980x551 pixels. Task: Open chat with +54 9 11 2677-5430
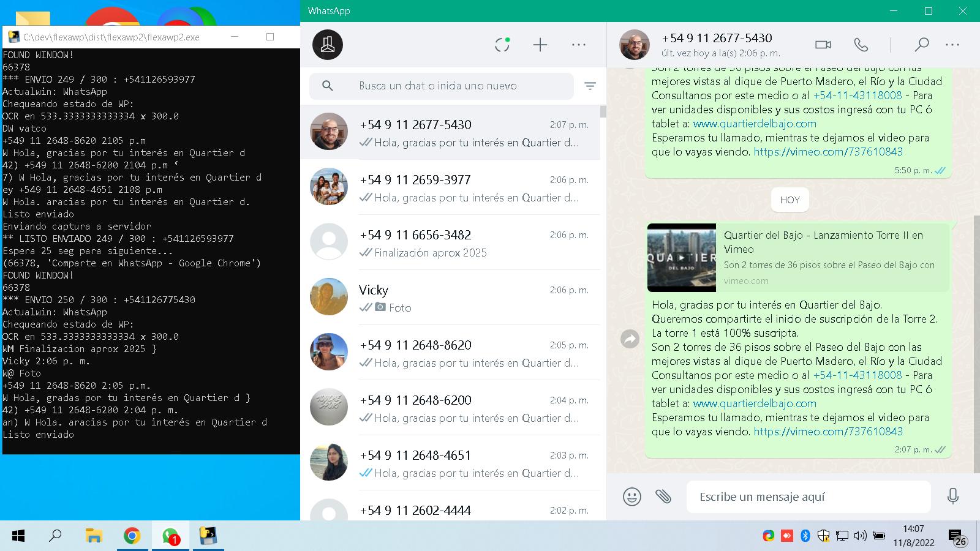tap(450, 132)
